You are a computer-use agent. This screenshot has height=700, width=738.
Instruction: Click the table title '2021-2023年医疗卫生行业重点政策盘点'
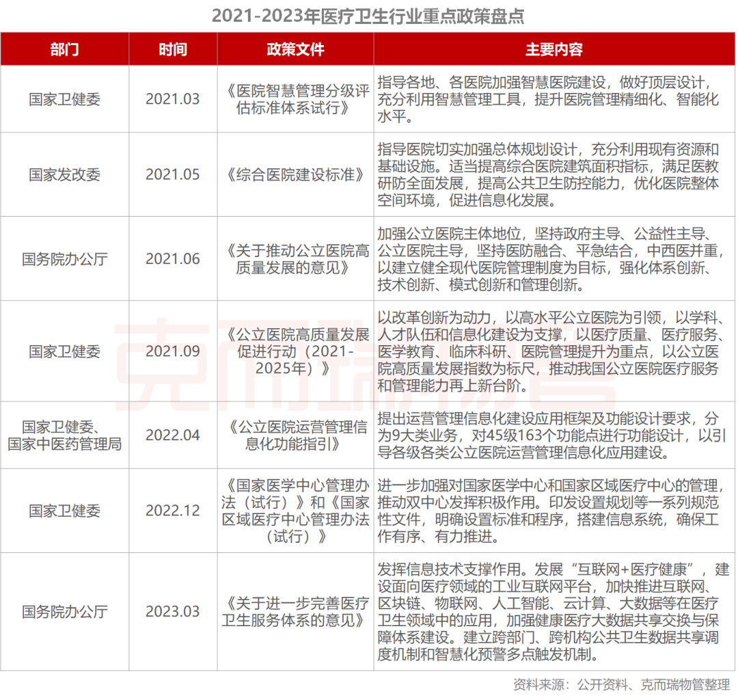pos(368,16)
